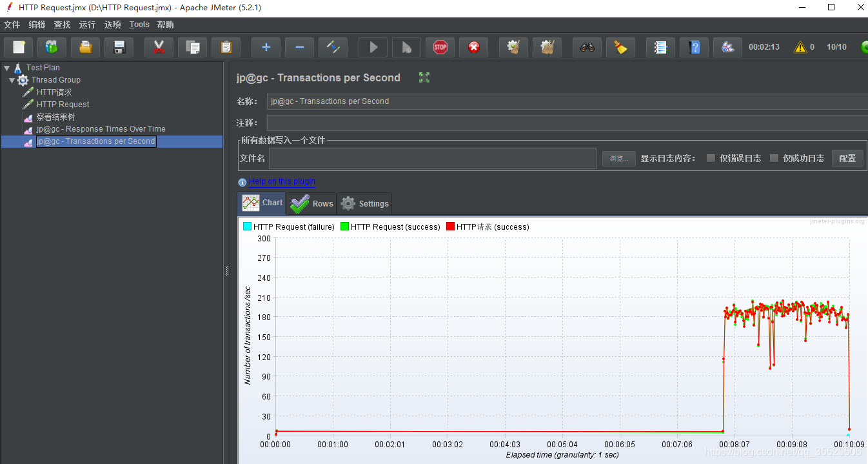This screenshot has width=868, height=464.
Task: Collapse the Test Plan node
Action: 6,67
